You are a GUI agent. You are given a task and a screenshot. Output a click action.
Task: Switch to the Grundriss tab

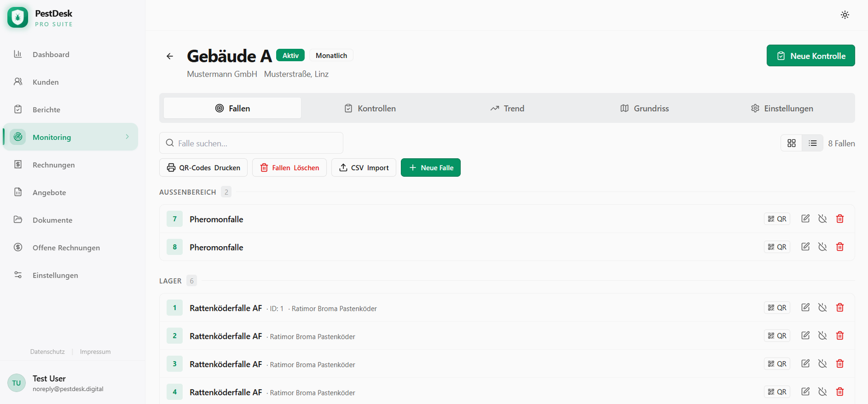pos(644,108)
